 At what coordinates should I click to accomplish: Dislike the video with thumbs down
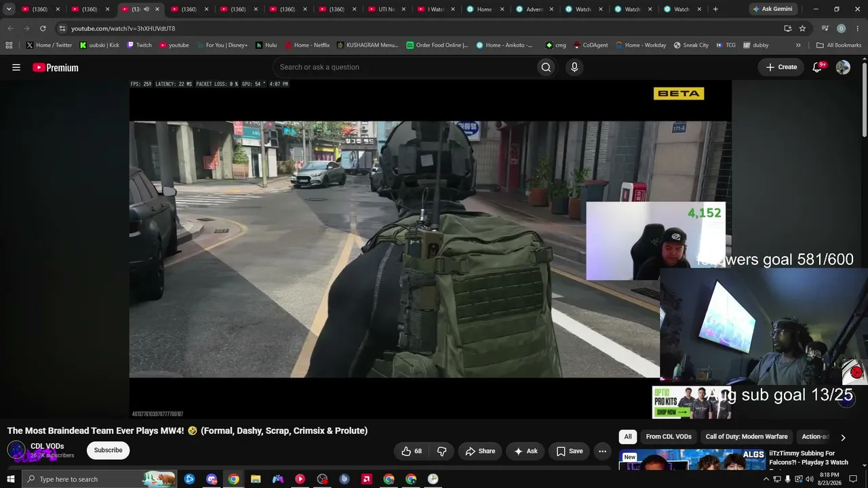pos(441,451)
